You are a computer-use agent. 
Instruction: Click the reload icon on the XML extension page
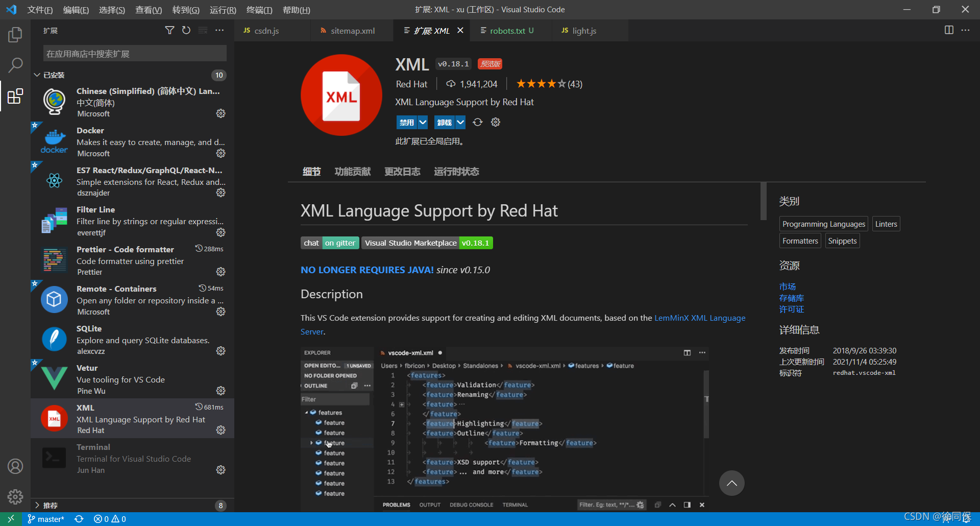point(477,122)
